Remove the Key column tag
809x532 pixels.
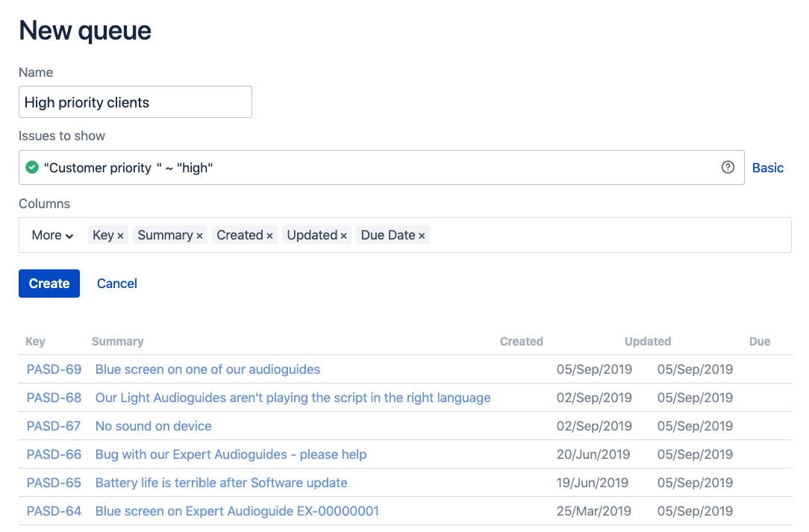point(121,236)
